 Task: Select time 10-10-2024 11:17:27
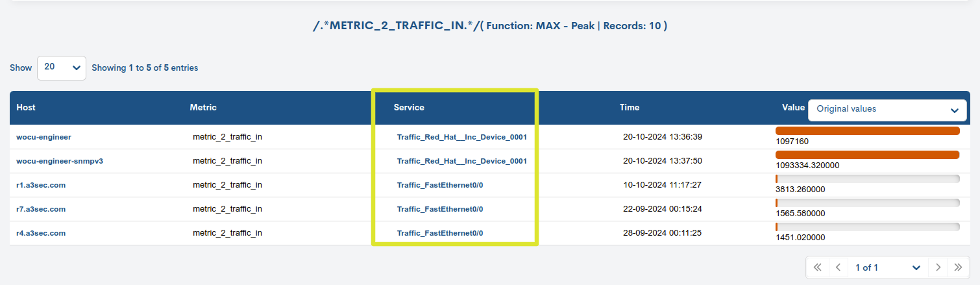tap(663, 185)
